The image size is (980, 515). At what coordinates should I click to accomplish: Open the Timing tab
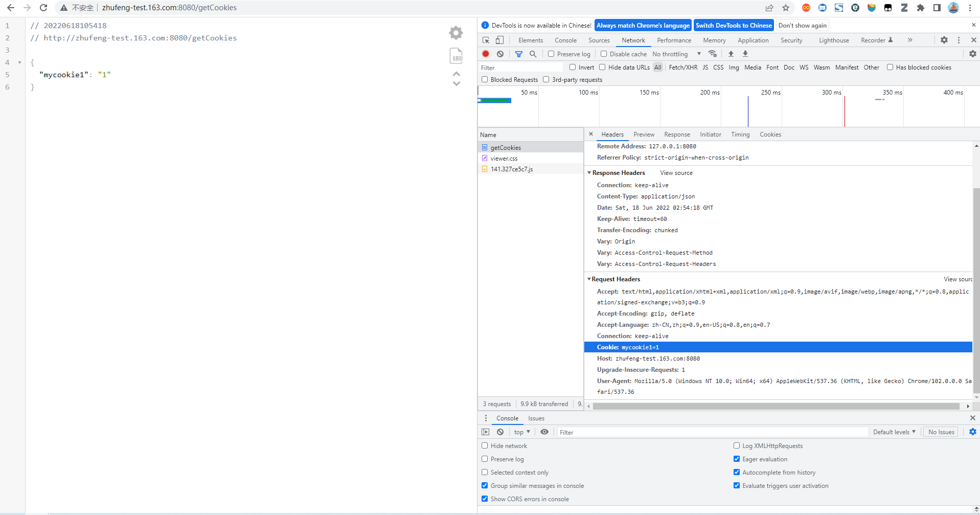click(740, 134)
